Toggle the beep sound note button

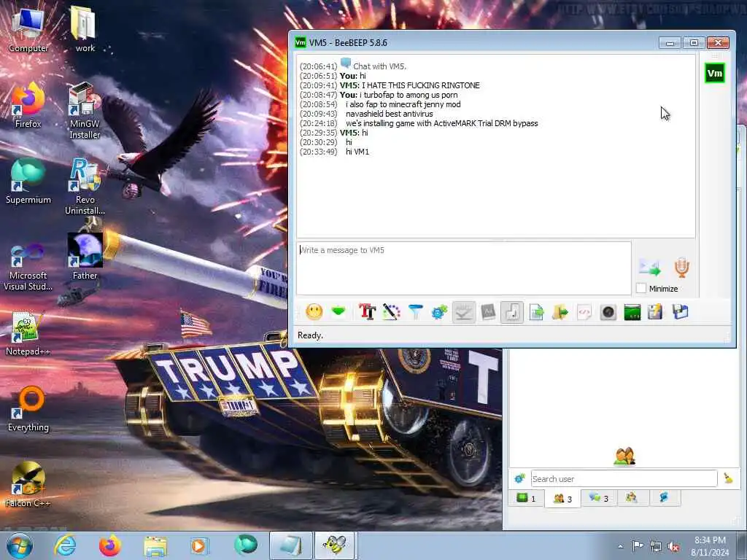click(512, 312)
